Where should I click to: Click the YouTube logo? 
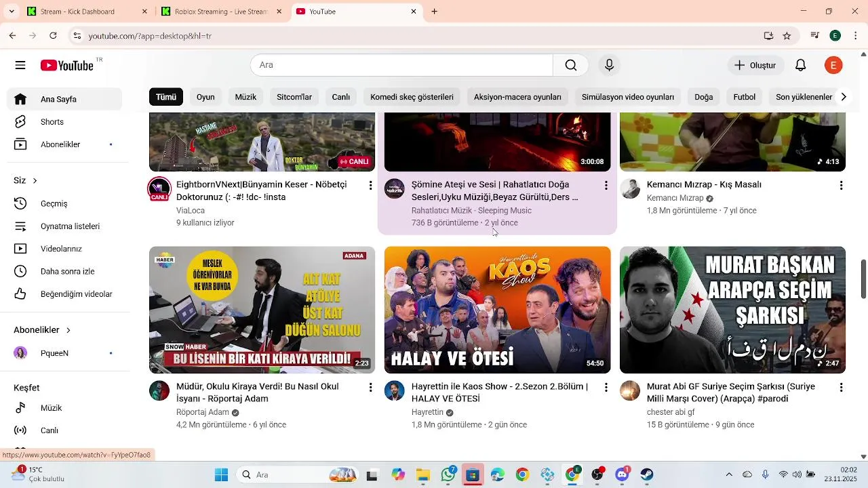[66, 65]
